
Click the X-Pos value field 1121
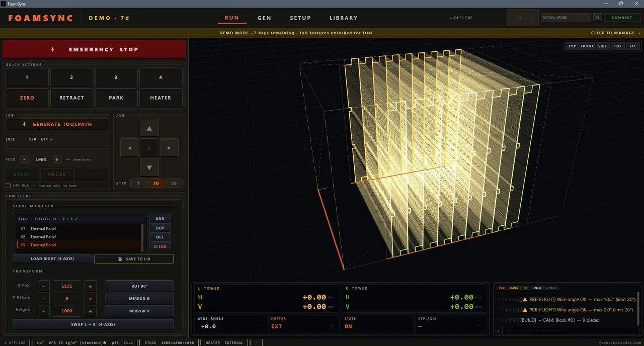coord(67,286)
